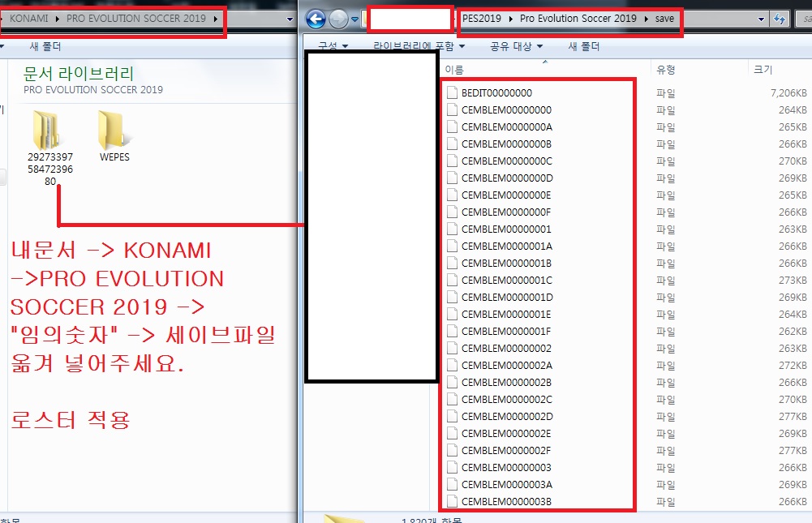Open the 공유 대상 menu
Image resolution: width=812 pixels, height=523 pixels.
click(516, 46)
